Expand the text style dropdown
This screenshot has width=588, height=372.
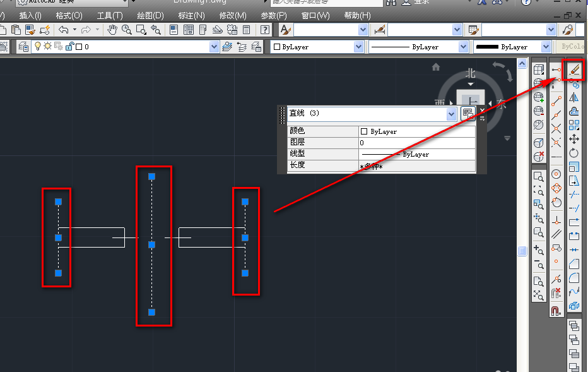(363, 30)
